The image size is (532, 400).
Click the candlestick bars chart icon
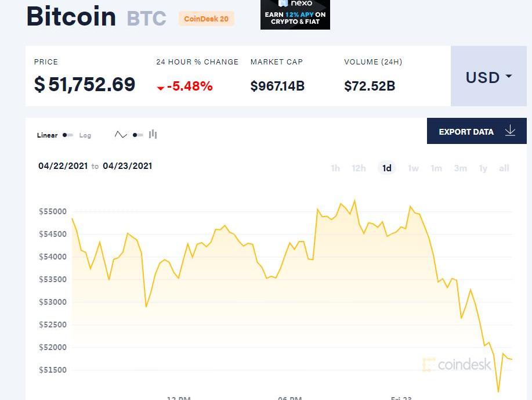[x=153, y=135]
